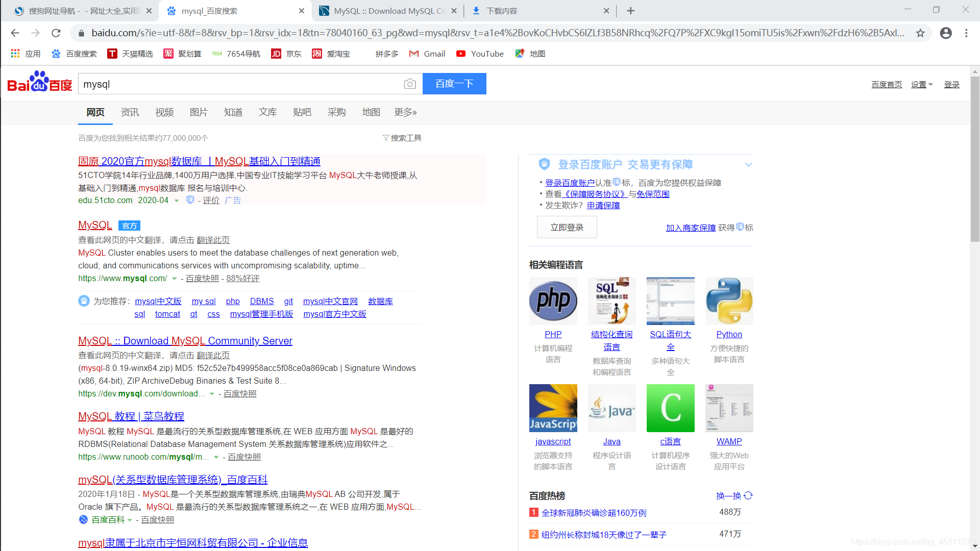Open the 百度首页 link
The height and width of the screenshot is (551, 980).
pos(887,85)
